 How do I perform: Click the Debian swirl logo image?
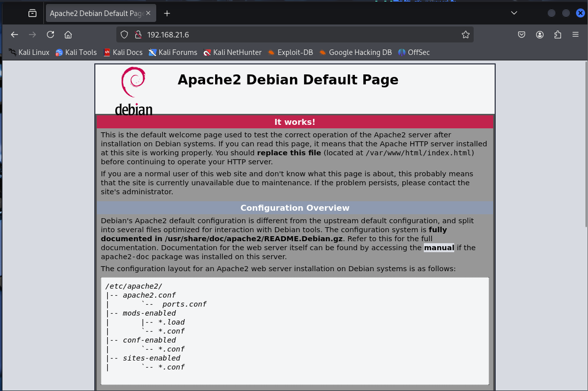(133, 90)
